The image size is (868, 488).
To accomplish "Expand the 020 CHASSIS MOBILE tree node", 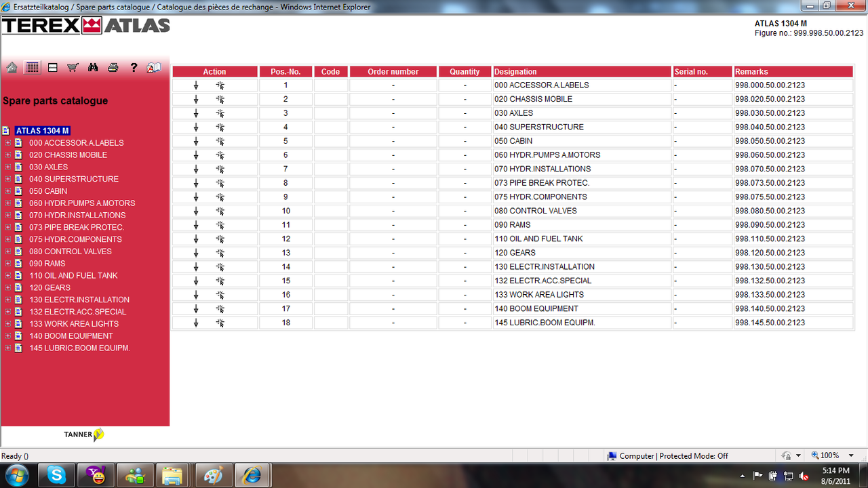I will tap(8, 155).
